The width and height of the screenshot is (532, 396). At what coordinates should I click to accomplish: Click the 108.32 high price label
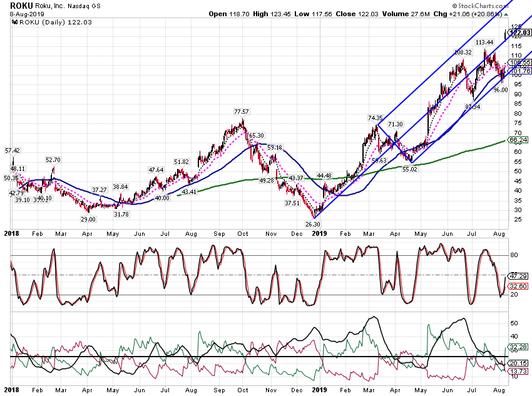463,53
